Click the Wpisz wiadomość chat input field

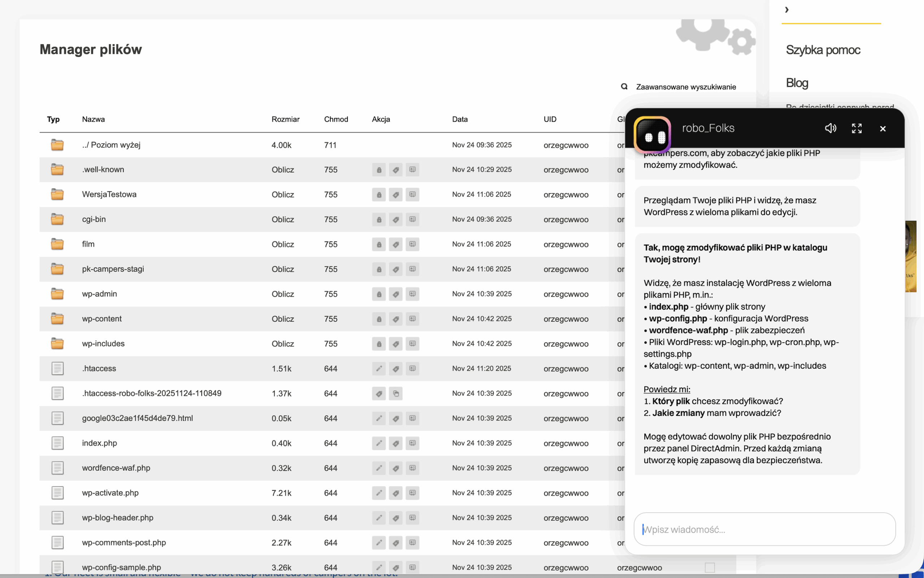tap(764, 529)
